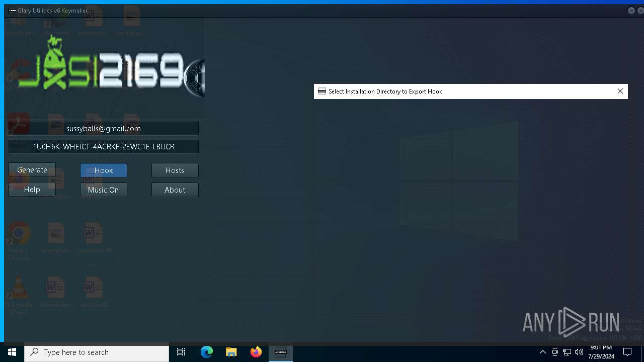Viewport: 644px width, 362px height.
Task: Open the notification center icon
Action: coord(627,352)
